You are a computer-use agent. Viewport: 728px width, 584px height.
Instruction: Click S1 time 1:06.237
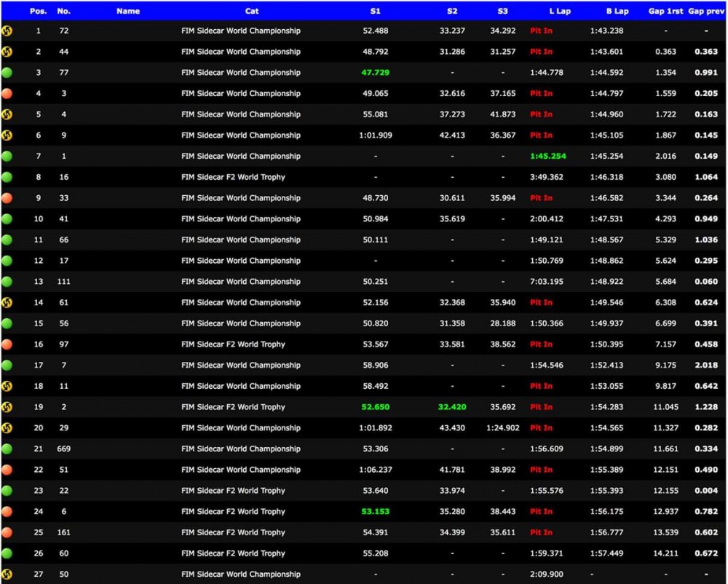(375, 470)
